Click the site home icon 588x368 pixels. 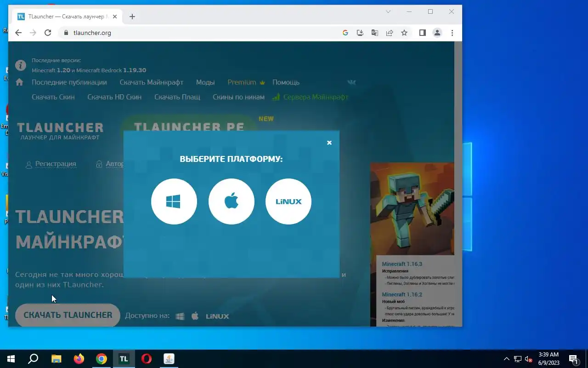[x=19, y=82]
